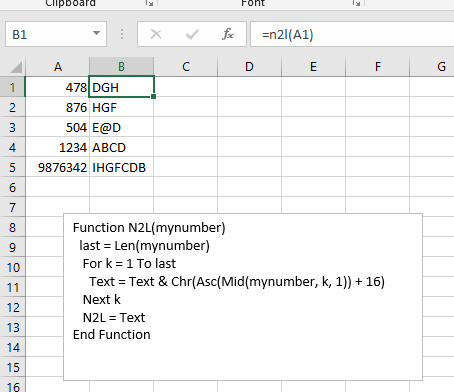Image resolution: width=454 pixels, height=392 pixels.
Task: Click cell A3 containing 504
Action: (57, 127)
